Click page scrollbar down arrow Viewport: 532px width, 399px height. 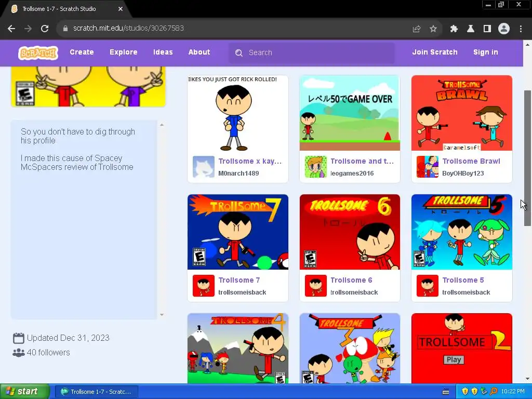tap(527, 379)
